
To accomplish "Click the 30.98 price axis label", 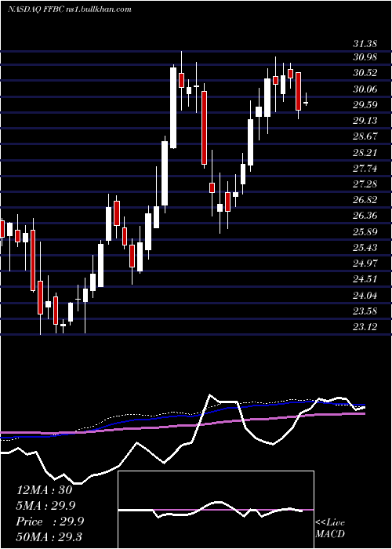I will (365, 57).
